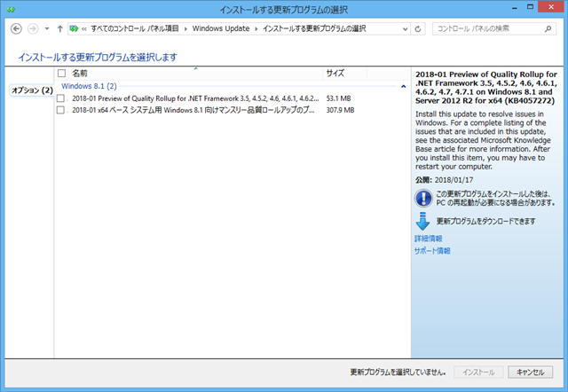Select the 2018-01 x64 Windows 8.1 rollup row
568x392 pixels.
tap(193, 110)
